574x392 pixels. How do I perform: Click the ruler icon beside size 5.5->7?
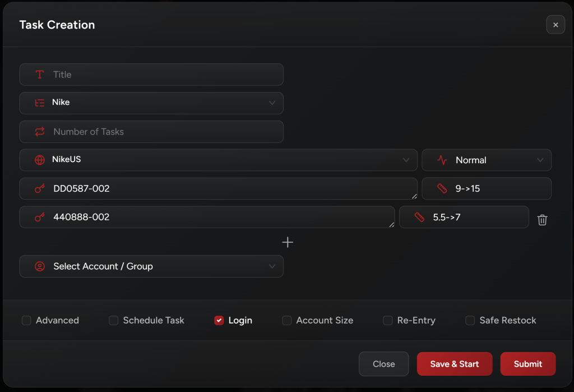tap(419, 217)
